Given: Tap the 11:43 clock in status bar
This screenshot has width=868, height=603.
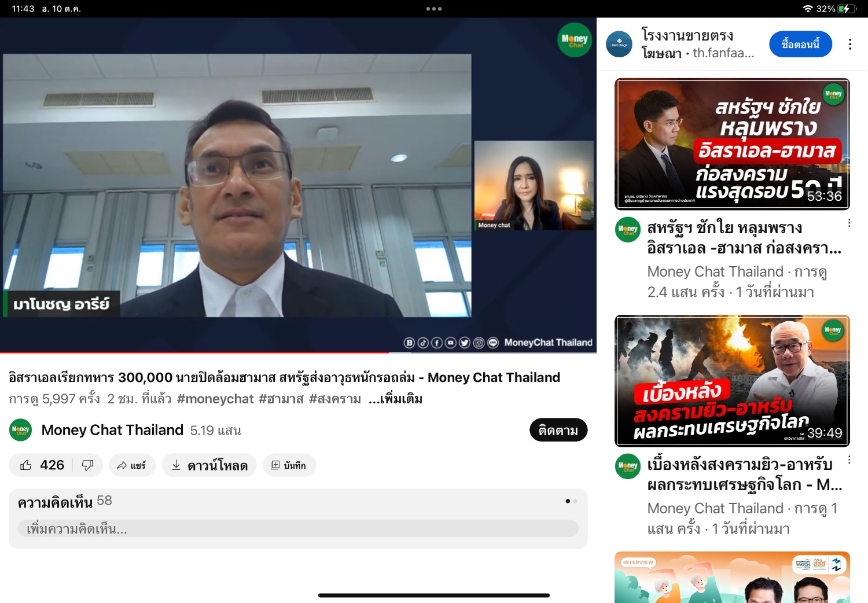Looking at the screenshot, I should [x=23, y=9].
